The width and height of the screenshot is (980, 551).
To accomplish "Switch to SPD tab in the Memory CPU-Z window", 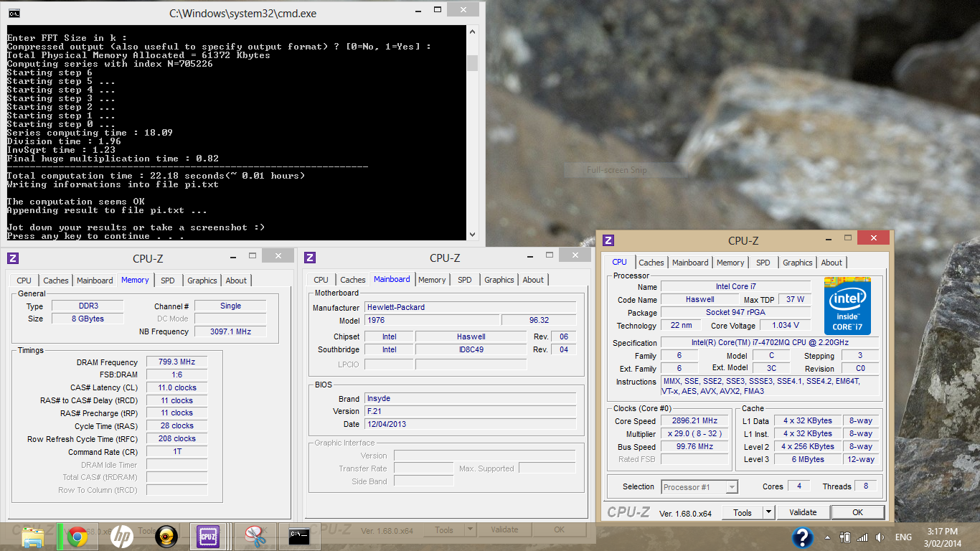I will pos(168,281).
